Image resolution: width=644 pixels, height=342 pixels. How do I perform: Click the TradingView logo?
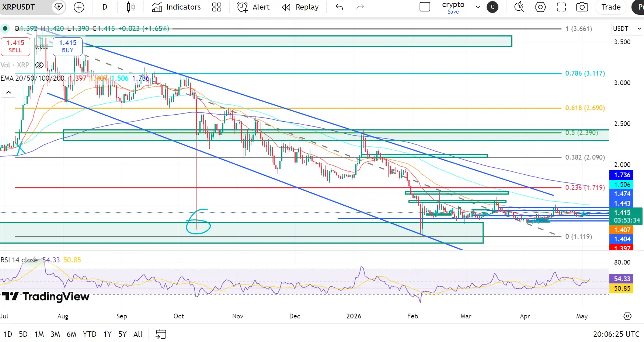46,297
